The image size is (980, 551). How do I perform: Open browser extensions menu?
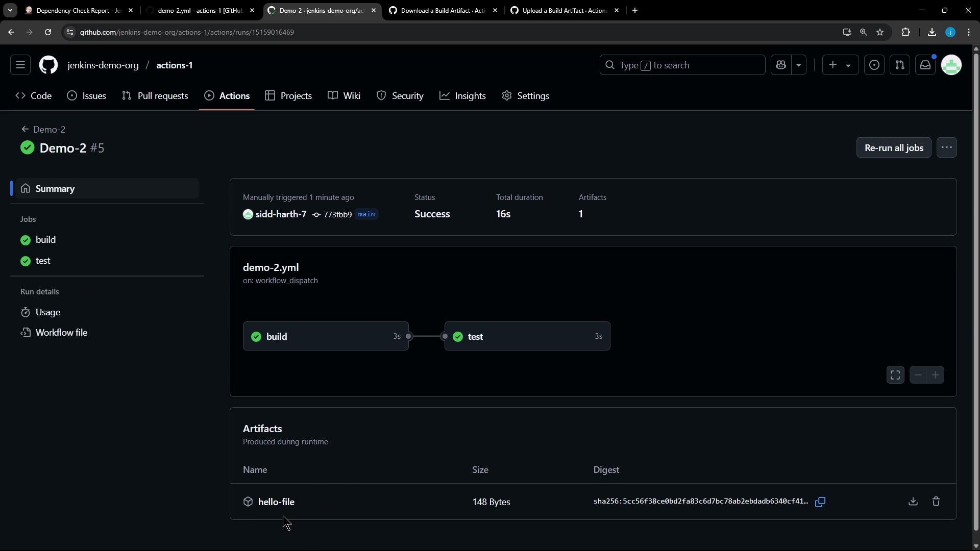click(906, 32)
